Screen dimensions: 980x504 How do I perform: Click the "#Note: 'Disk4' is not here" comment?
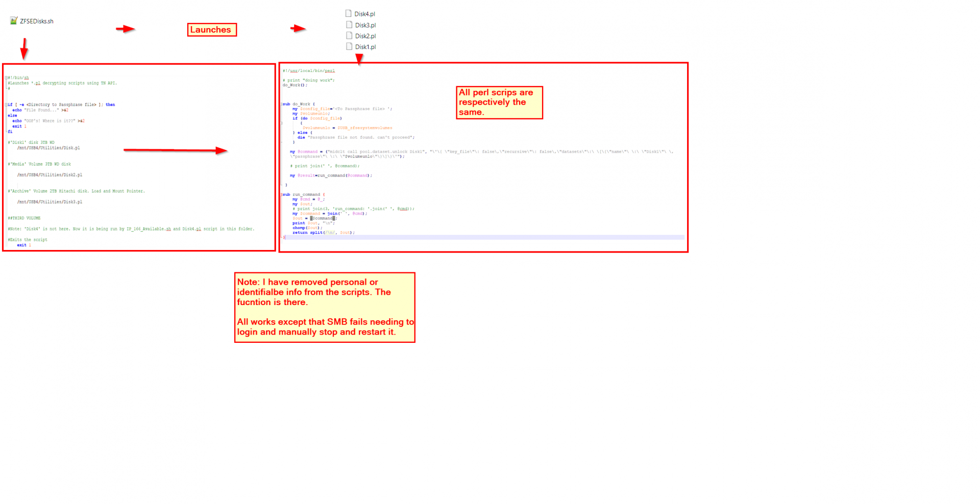point(131,229)
